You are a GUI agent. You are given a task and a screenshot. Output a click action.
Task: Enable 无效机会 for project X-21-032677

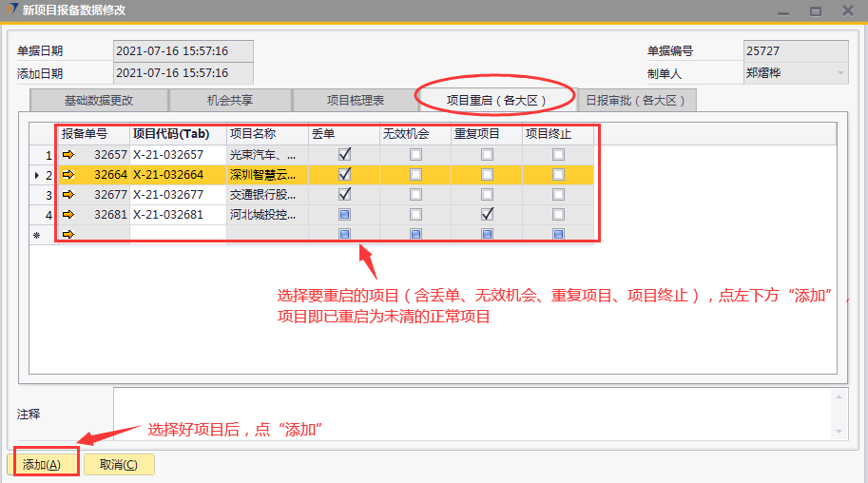pos(415,194)
